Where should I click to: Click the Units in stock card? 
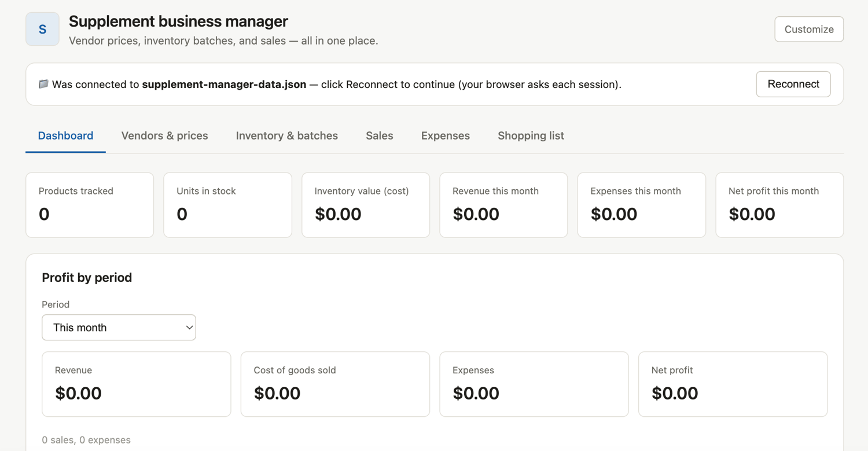click(x=227, y=205)
